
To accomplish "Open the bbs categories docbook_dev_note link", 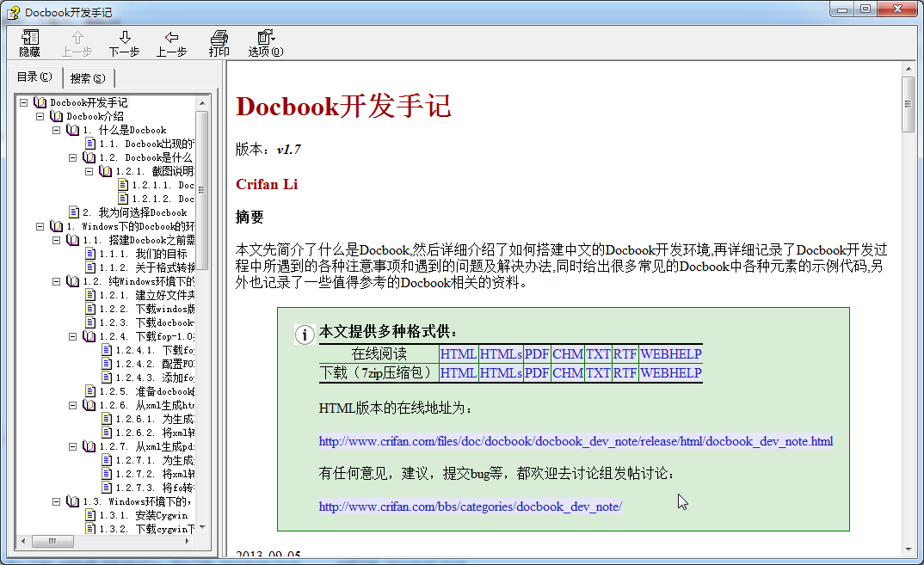I will pyautogui.click(x=471, y=506).
